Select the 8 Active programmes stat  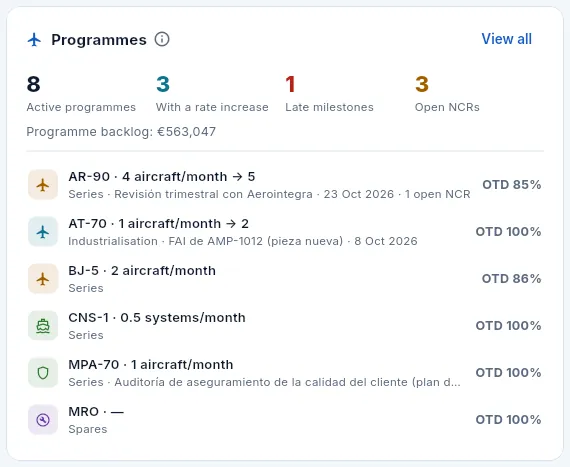(81, 94)
